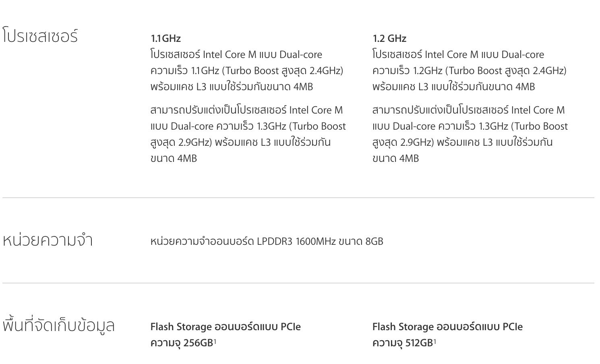Open footnote 1 next to 256GB
This screenshot has width=600, height=364.
[215, 341]
